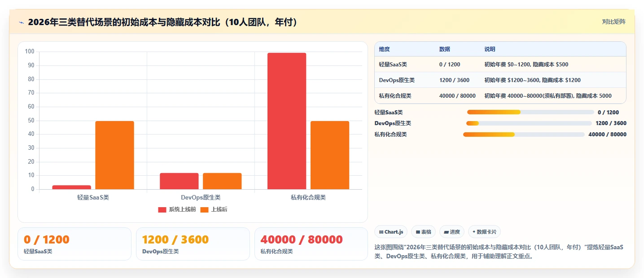This screenshot has width=644, height=278.
Task: Click the DevOps原生类 table row label
Action: [x=397, y=80]
